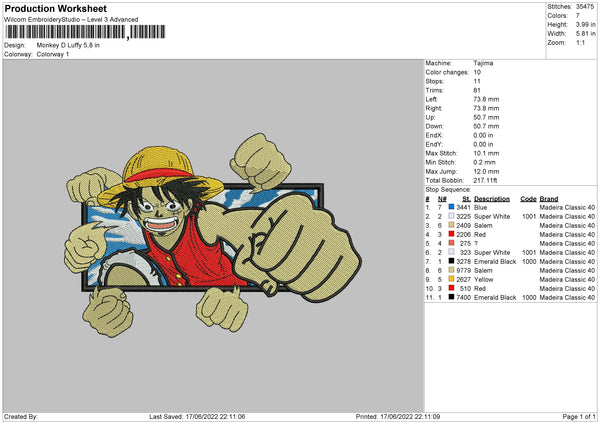Click the 'Yellow' description in row 9
This screenshot has width=600, height=424.
pyautogui.click(x=484, y=279)
